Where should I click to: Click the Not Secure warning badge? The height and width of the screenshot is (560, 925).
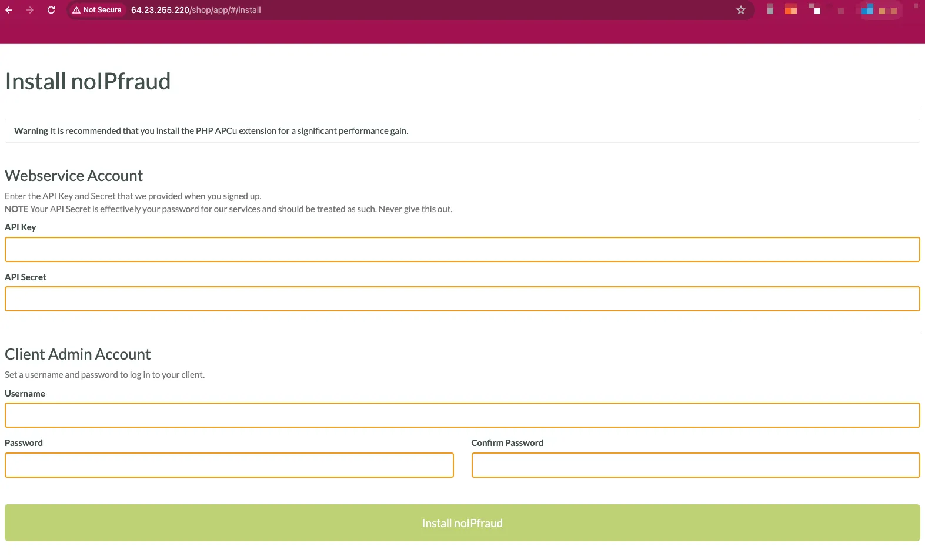97,10
